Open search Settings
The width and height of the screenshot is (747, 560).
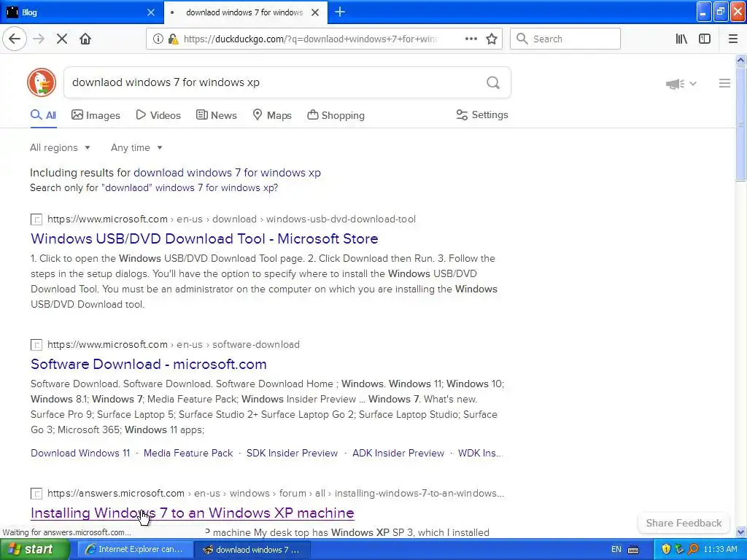[x=482, y=114]
